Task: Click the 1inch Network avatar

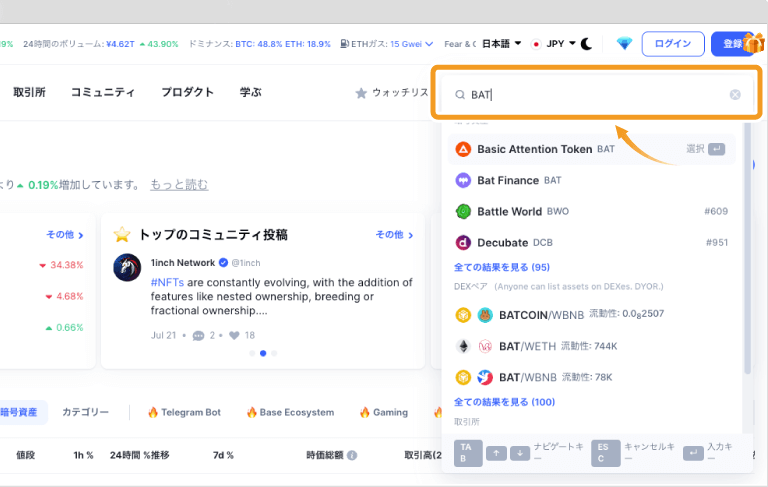Action: pyautogui.click(x=127, y=267)
